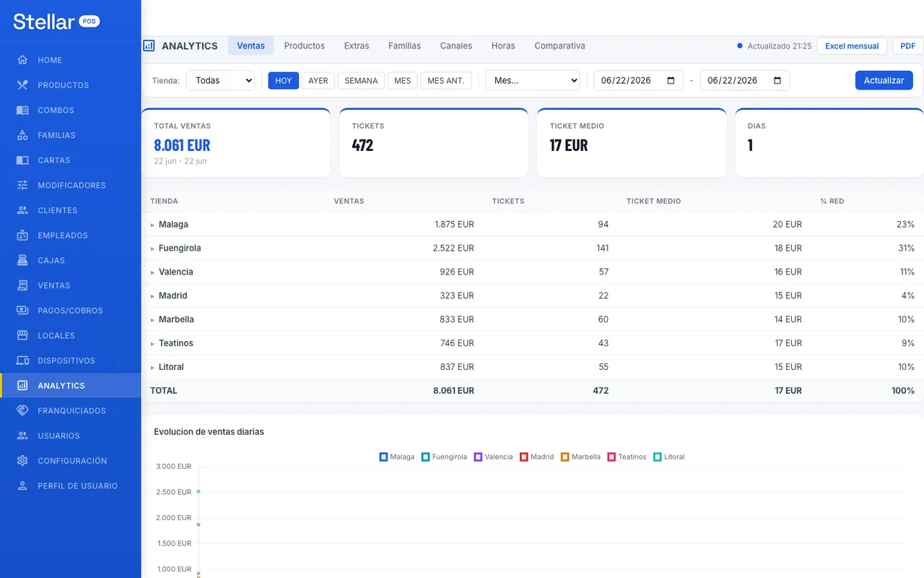Image resolution: width=924 pixels, height=578 pixels.
Task: Expand the Marbella store row
Action: coord(152,319)
